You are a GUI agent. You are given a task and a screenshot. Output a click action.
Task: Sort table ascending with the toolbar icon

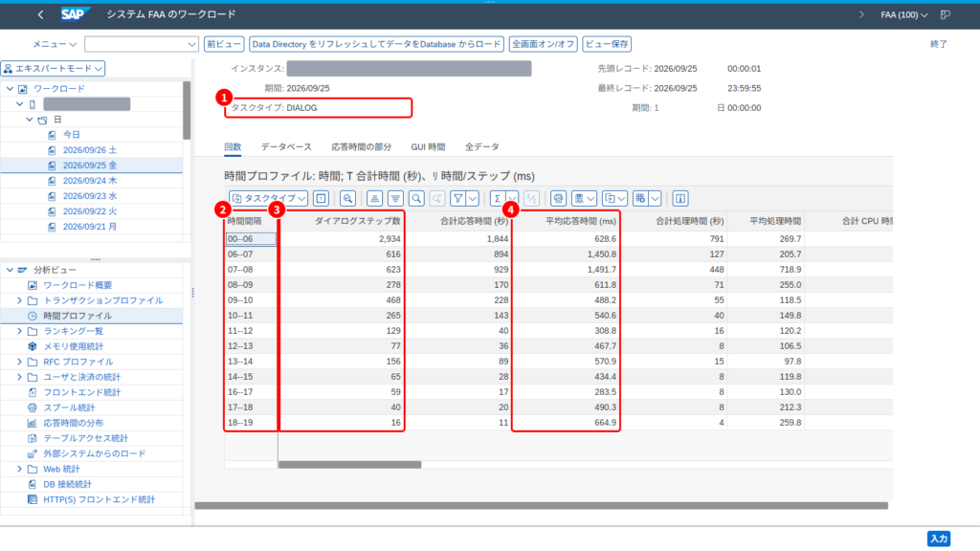pos(374,199)
